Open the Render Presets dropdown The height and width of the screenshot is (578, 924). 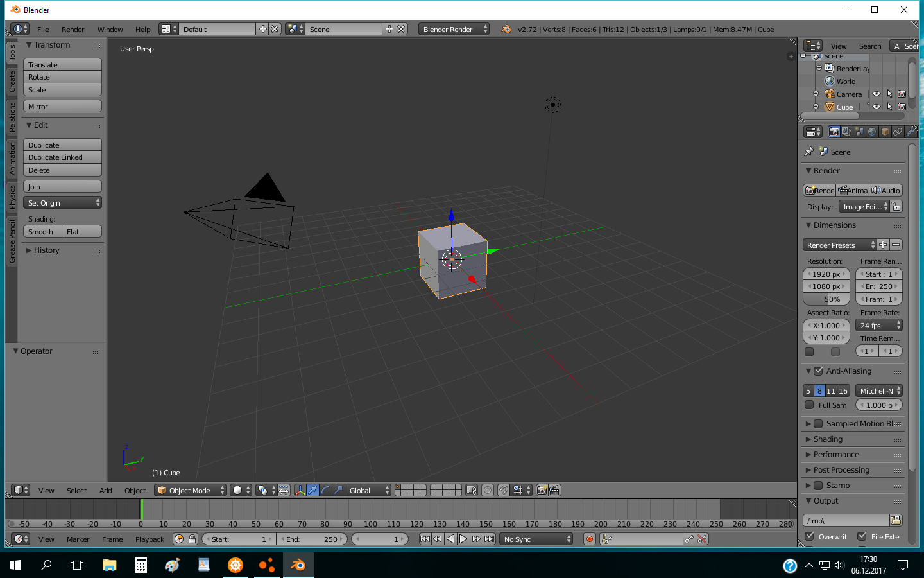pyautogui.click(x=839, y=245)
